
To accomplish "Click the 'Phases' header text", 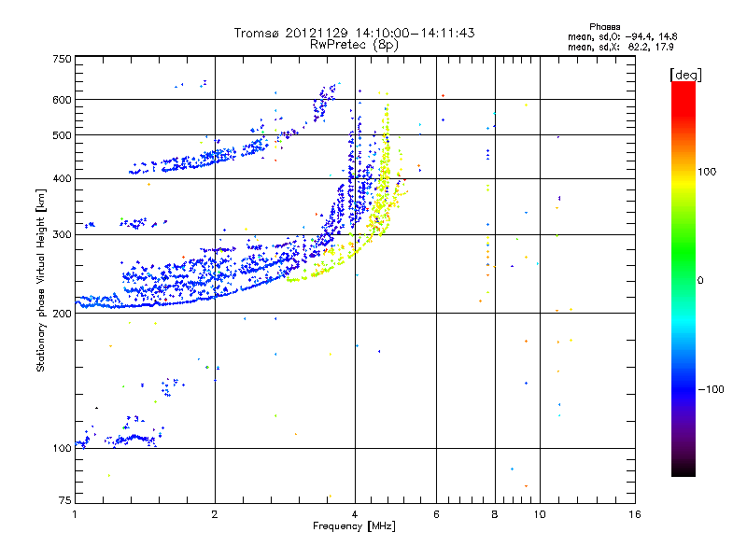I will tap(604, 27).
